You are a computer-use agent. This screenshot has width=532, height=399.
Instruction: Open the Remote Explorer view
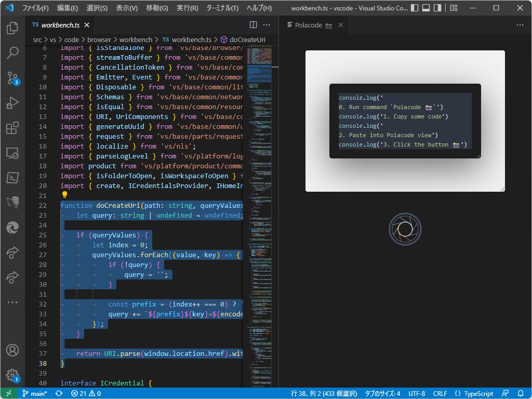[x=12, y=152]
